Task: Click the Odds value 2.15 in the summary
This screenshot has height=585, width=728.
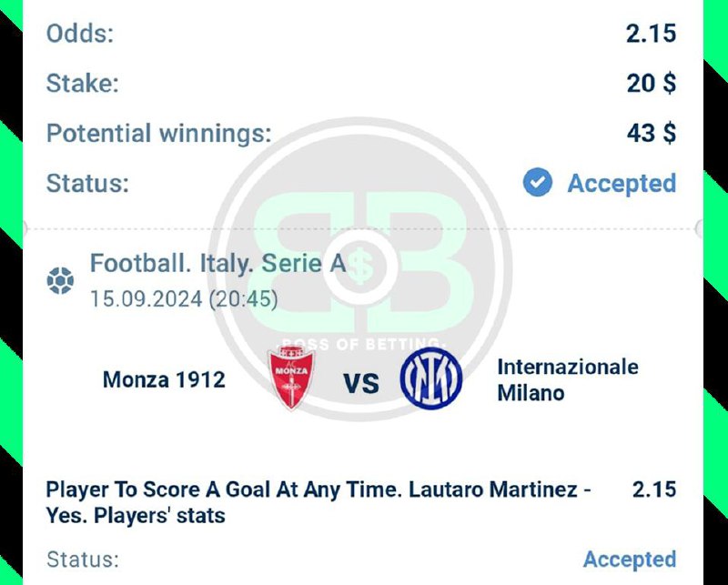Action: (x=651, y=34)
